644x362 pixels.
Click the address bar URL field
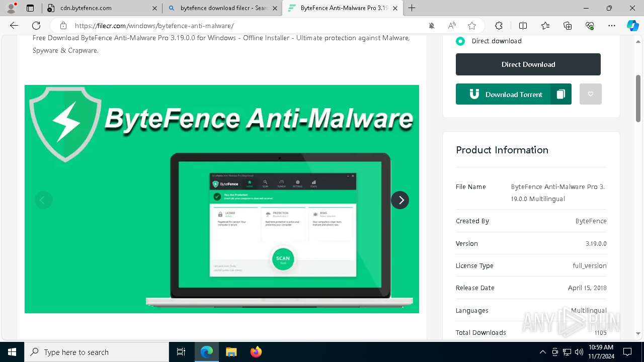click(247, 26)
